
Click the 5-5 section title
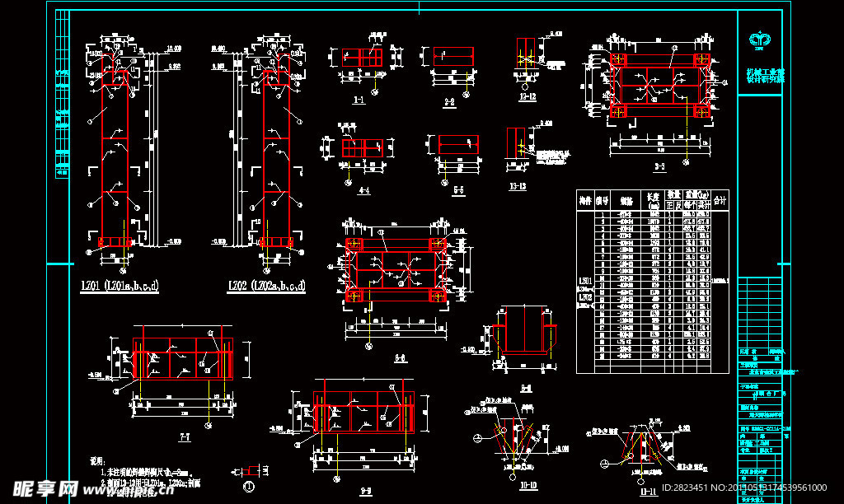(x=458, y=189)
